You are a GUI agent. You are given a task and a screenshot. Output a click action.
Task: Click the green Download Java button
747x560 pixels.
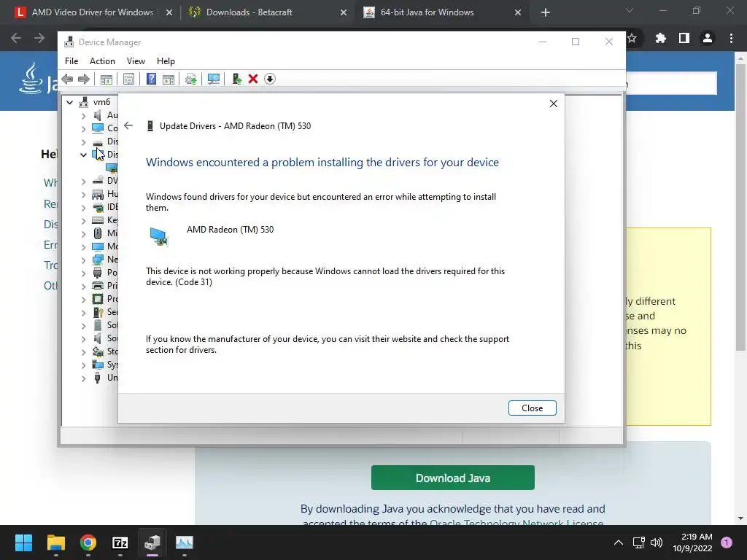point(452,478)
